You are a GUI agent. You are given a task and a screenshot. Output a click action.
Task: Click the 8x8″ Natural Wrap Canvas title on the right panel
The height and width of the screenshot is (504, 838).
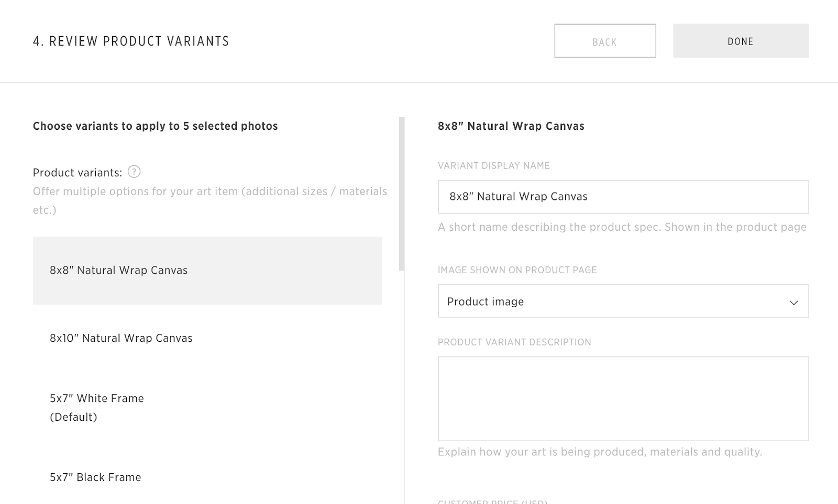511,126
